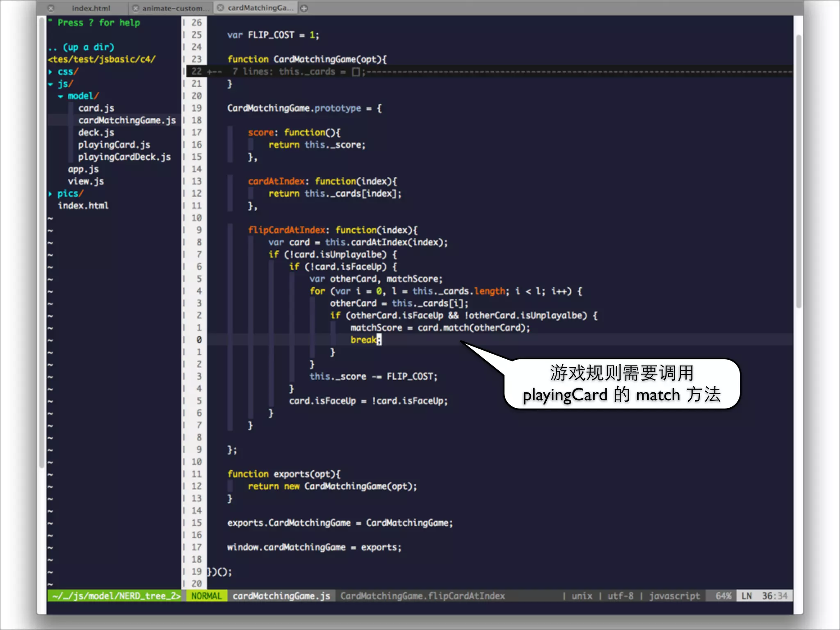This screenshot has height=630, width=840.
Task: Click the 'score: function(){' line
Action: 294,133
